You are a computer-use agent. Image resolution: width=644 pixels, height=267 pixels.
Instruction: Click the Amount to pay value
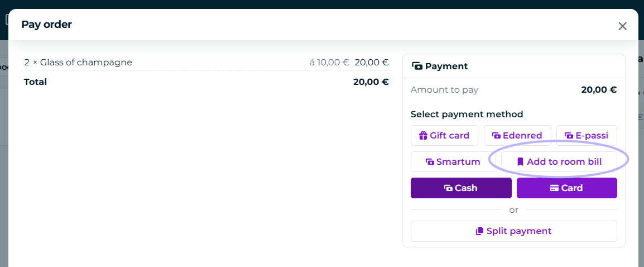[599, 90]
